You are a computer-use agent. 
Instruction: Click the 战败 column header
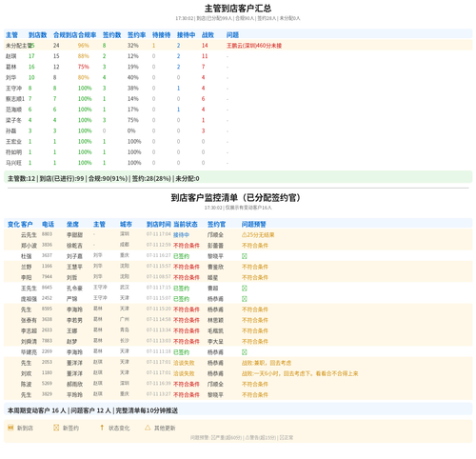[x=208, y=35]
